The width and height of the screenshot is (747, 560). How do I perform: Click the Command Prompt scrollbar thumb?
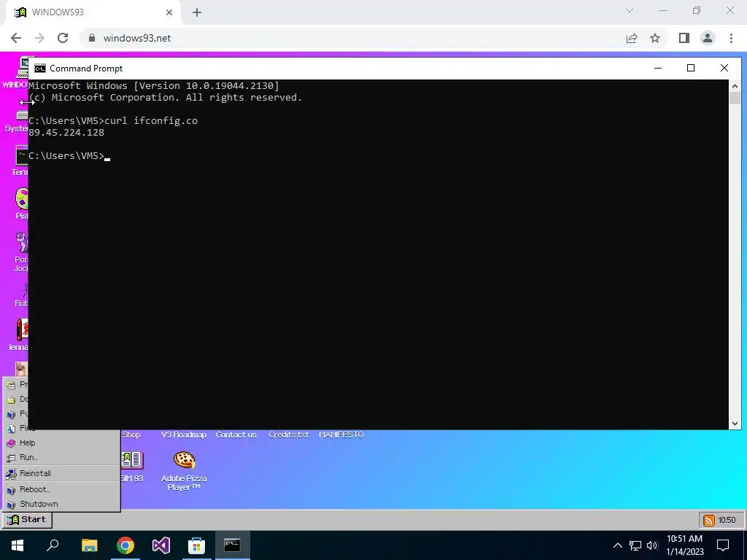coord(735,98)
